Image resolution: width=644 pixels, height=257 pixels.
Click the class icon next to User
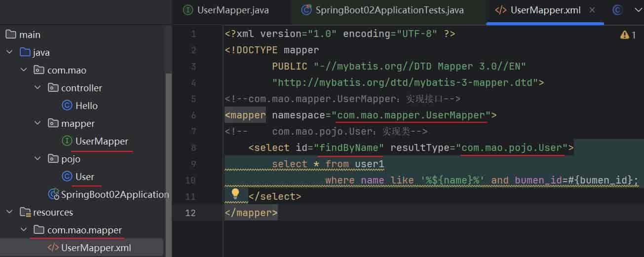tap(67, 177)
